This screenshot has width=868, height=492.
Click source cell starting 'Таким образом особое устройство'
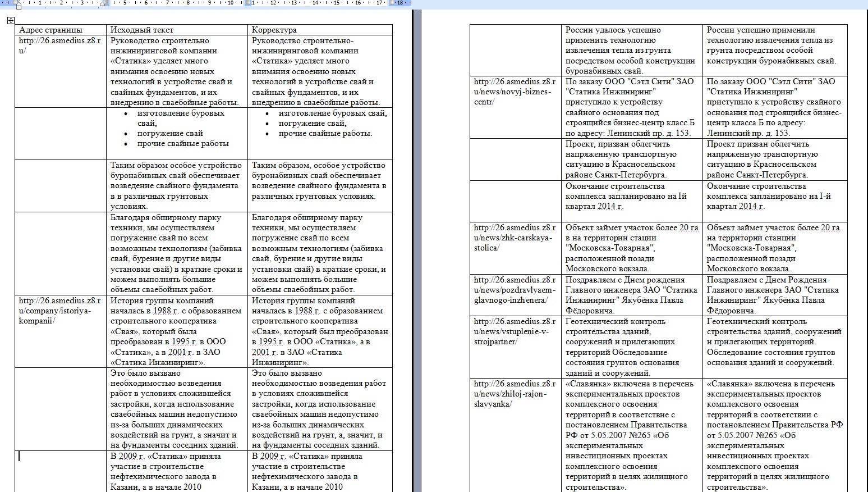[x=177, y=186]
